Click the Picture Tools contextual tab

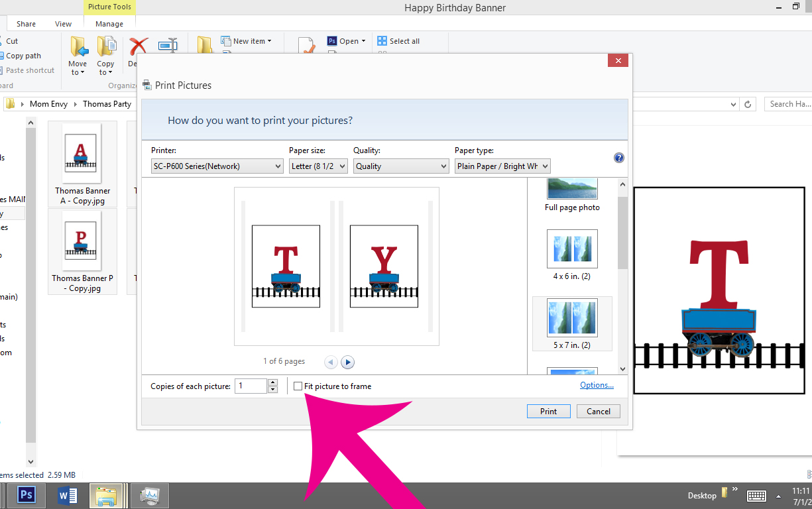(109, 7)
